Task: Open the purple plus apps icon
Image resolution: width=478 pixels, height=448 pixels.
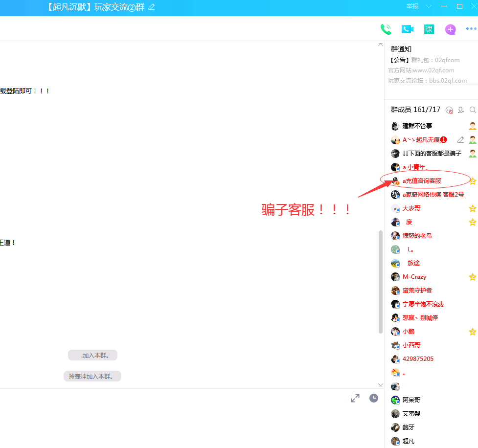Action: coord(450,29)
